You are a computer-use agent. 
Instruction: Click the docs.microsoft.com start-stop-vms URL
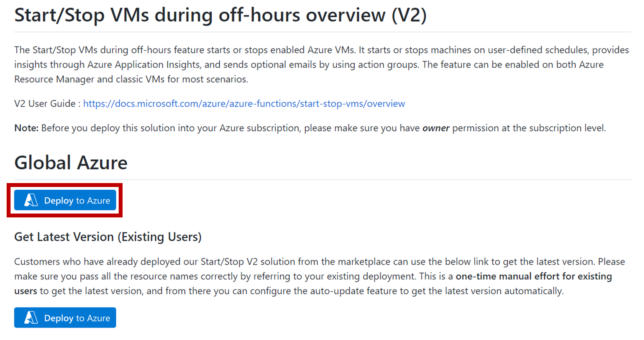point(244,103)
